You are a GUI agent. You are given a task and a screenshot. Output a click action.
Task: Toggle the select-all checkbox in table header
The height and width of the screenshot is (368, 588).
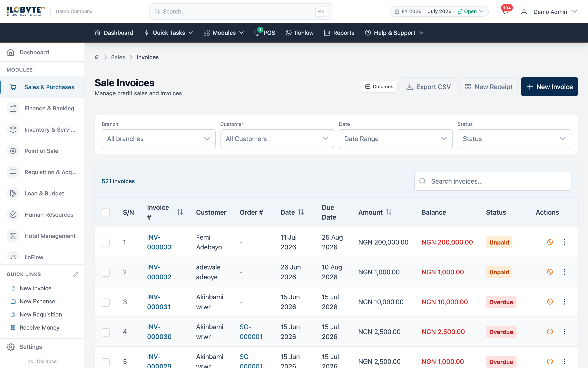pos(106,212)
